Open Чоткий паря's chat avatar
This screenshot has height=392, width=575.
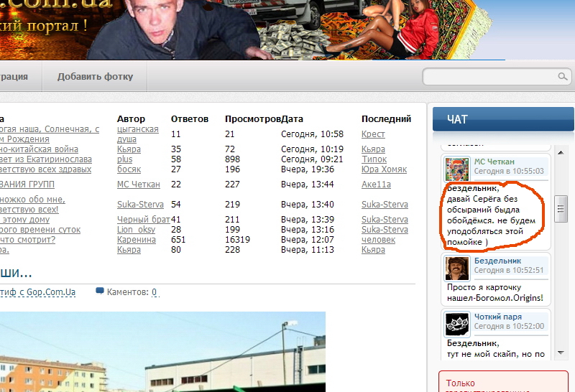click(x=457, y=324)
